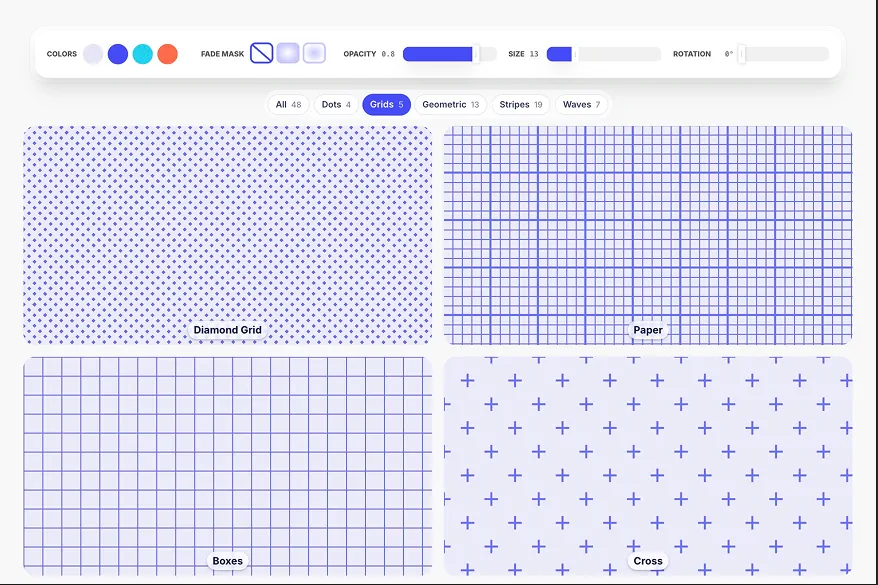Select the Paper pattern card

tap(648, 235)
